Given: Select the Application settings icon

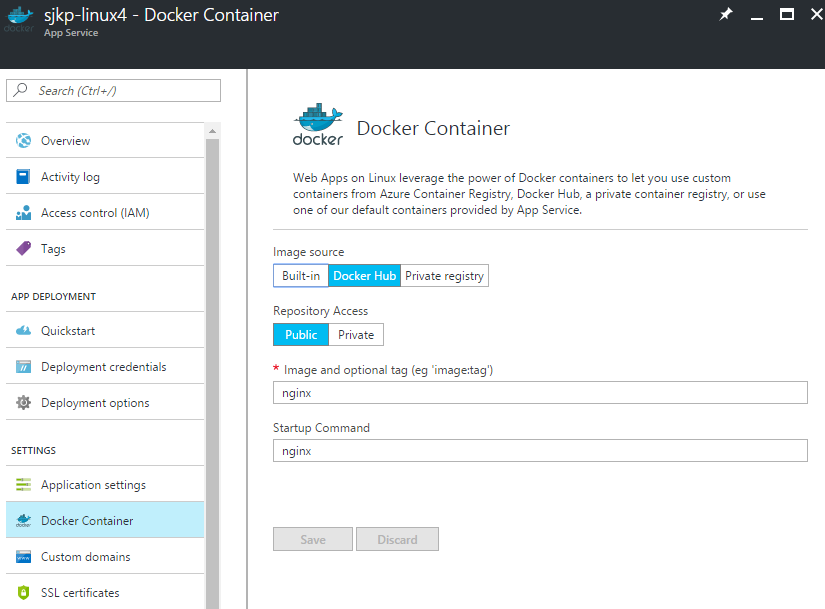Looking at the screenshot, I should coord(23,484).
